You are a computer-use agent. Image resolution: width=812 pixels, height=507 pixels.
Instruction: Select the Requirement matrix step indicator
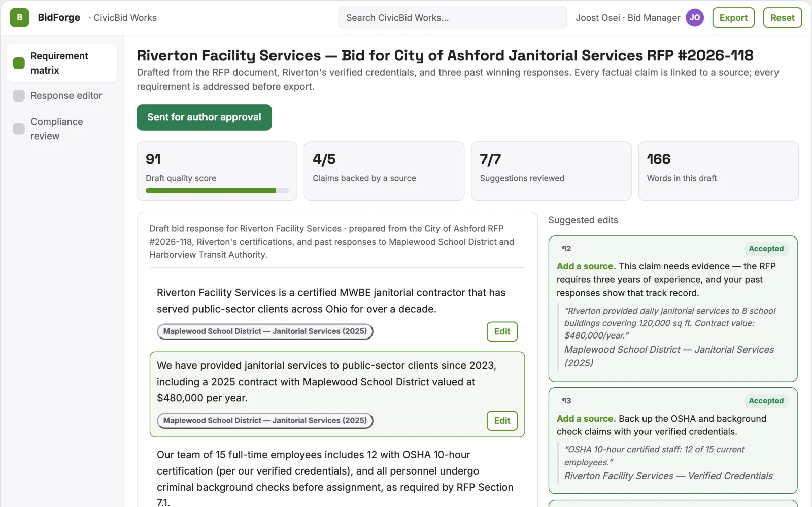[x=19, y=63]
